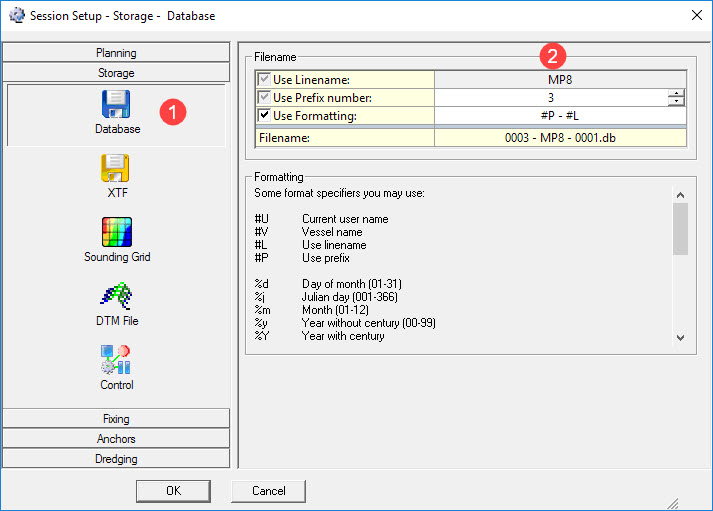Open the Dredging section
This screenshot has width=713, height=511.
point(116,459)
